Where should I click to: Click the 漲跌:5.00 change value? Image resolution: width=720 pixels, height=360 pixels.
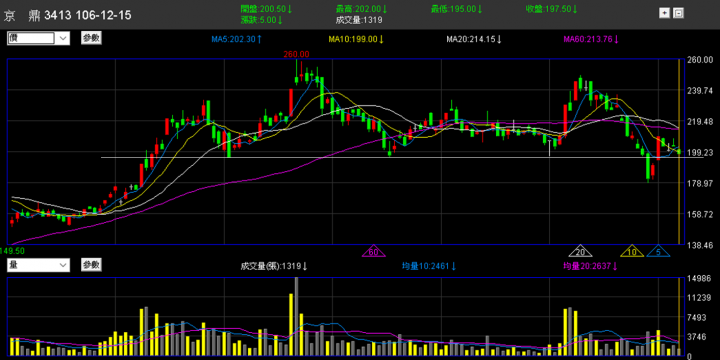coord(261,20)
